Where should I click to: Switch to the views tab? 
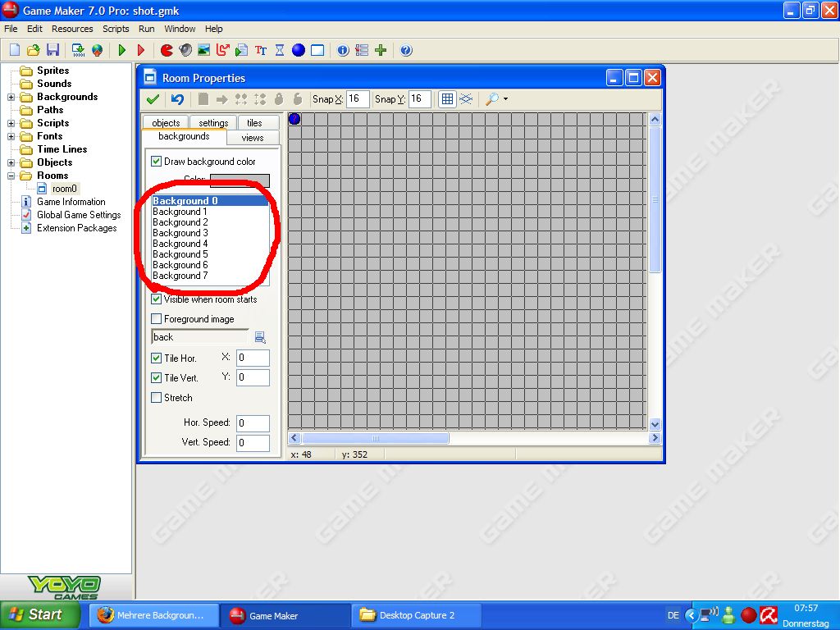pos(253,138)
